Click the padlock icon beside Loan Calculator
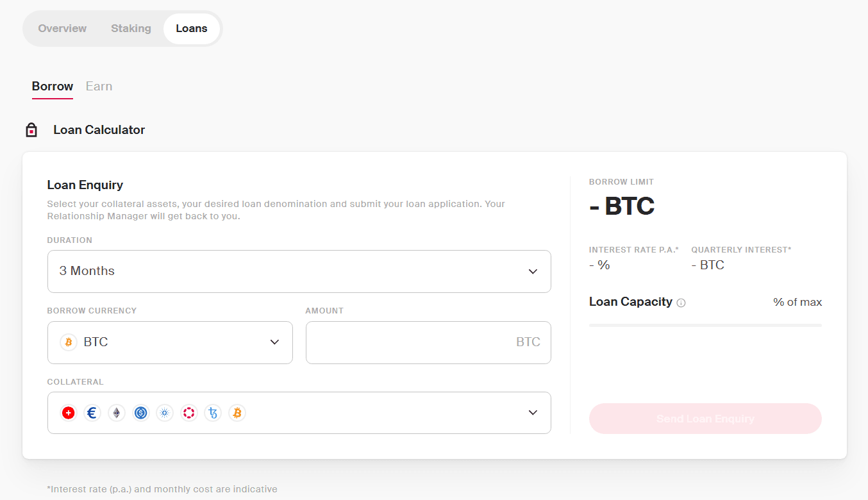This screenshot has height=500, width=868. 31,129
